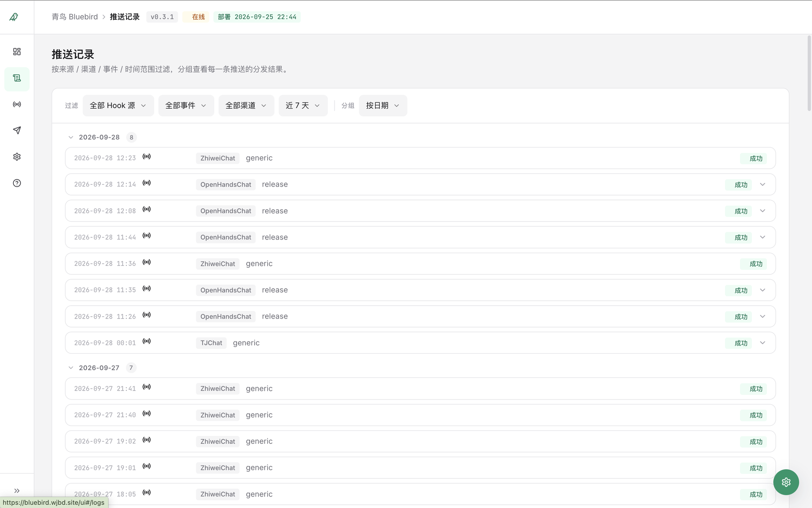Click the 青鸟 Bluebird breadcrumb link
This screenshot has width=812, height=508.
(75, 17)
